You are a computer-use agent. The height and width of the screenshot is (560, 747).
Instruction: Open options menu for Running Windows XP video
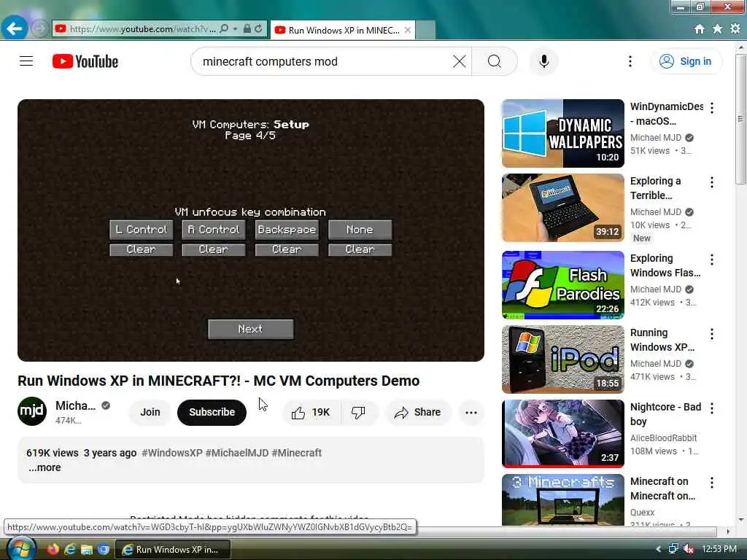click(x=712, y=334)
